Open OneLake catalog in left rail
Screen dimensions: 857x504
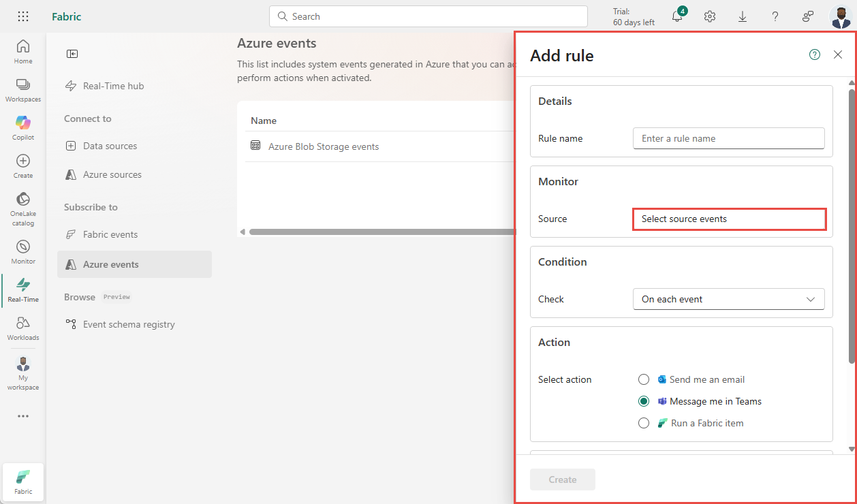[x=23, y=208]
